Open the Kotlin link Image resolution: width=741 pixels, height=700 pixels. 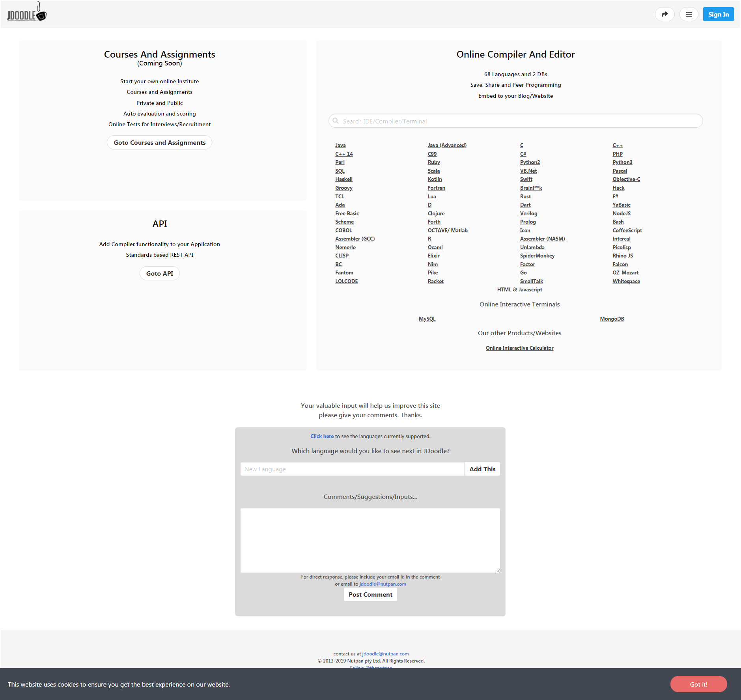click(x=435, y=179)
